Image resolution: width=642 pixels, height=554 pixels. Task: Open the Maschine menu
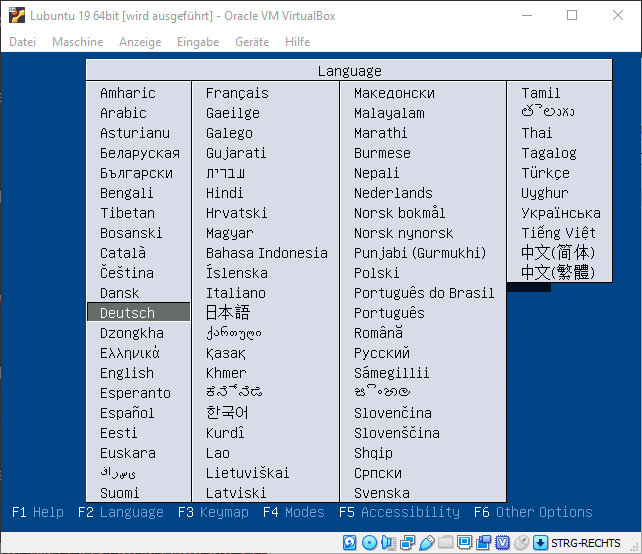pos(78,42)
